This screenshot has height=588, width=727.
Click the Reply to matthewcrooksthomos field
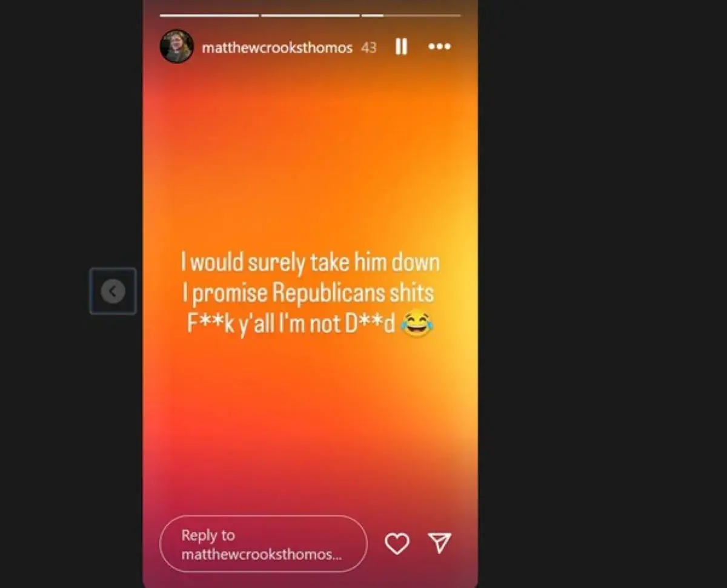[264, 544]
